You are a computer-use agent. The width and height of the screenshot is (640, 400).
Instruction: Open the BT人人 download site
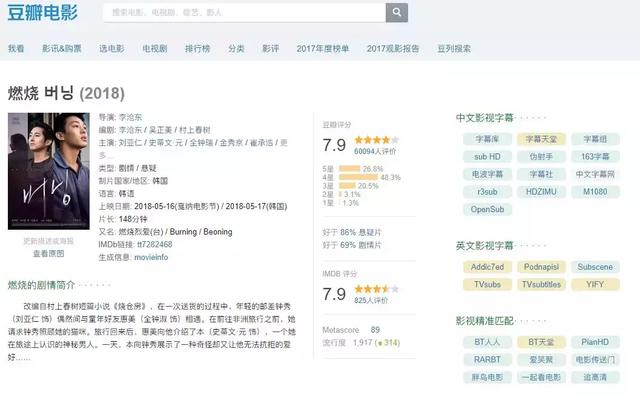(487, 342)
